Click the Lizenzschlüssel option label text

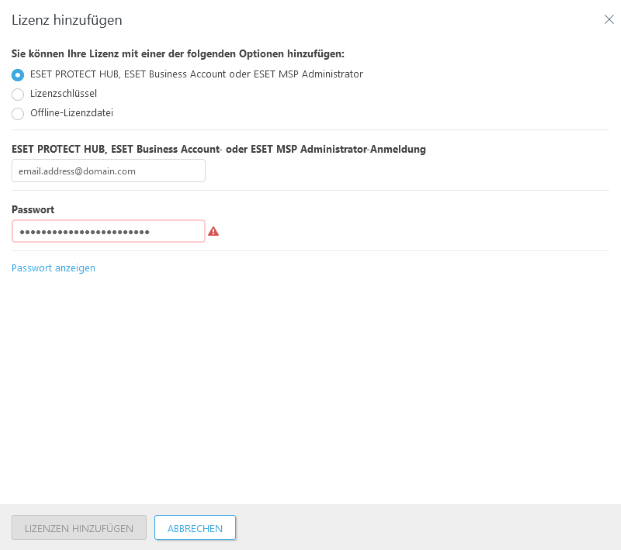pyautogui.click(x=64, y=93)
